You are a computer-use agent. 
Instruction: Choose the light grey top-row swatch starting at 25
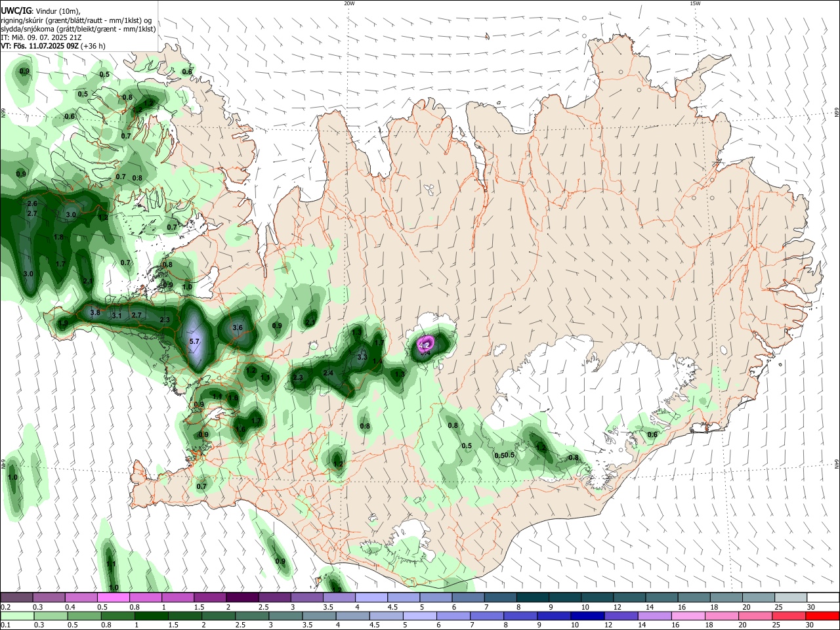pos(791,598)
